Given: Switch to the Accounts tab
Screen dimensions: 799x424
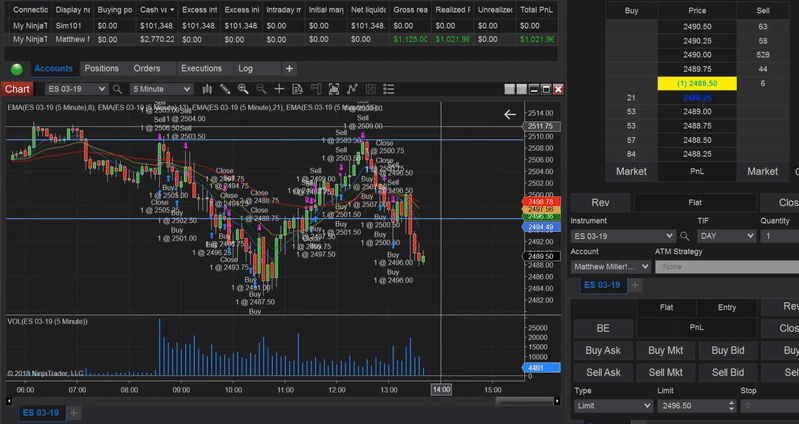Looking at the screenshot, I should pyautogui.click(x=53, y=68).
